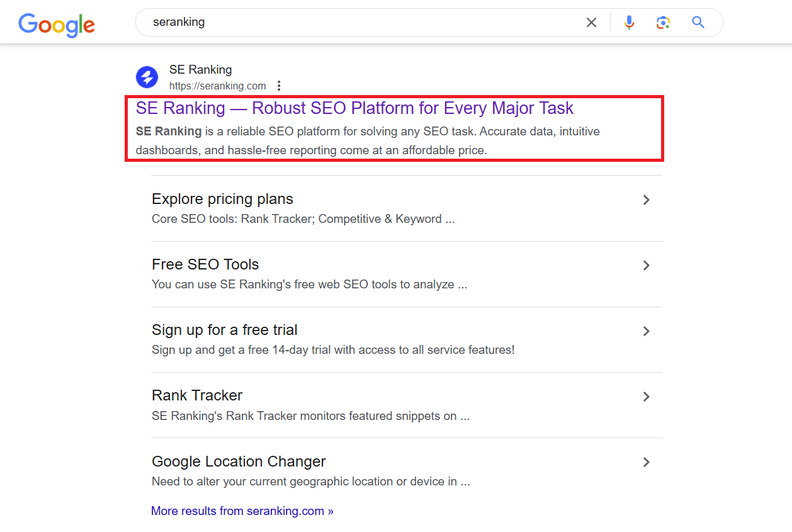Screen dimensions: 792x532
Task: Click the Rank Tracker chevron arrow
Action: pyautogui.click(x=646, y=397)
